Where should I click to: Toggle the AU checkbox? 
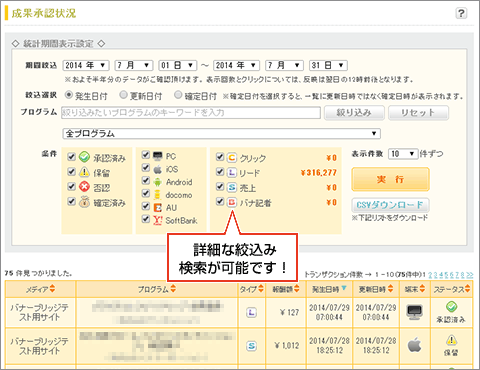(146, 206)
